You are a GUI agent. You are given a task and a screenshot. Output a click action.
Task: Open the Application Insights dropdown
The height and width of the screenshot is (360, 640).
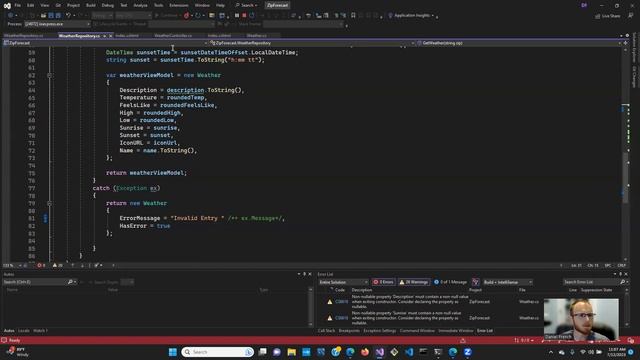click(x=413, y=16)
